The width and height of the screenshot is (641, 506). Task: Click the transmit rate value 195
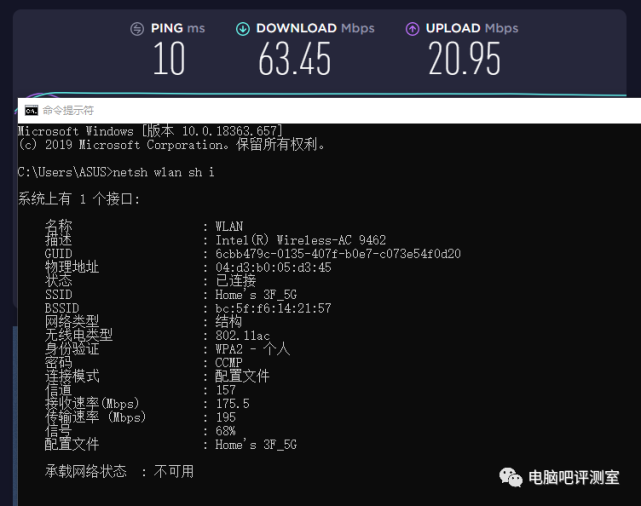coord(225,417)
